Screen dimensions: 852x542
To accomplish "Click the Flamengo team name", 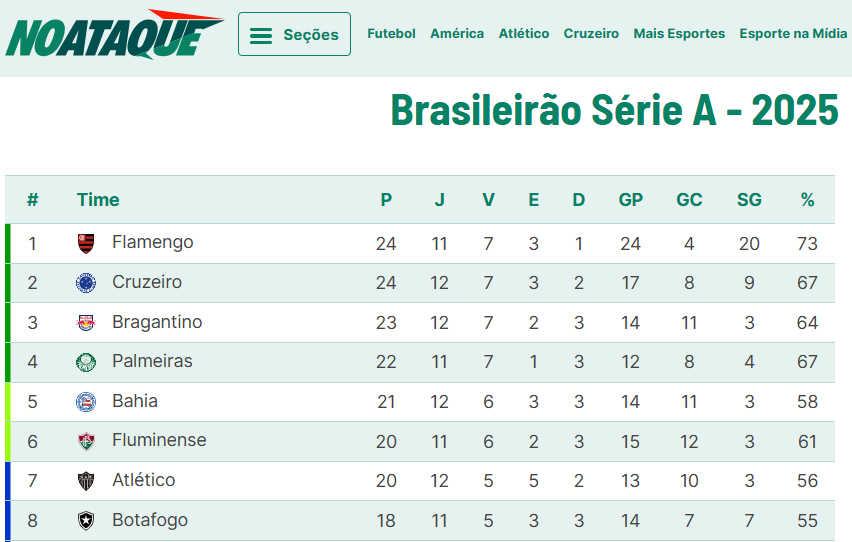I will click(152, 243).
